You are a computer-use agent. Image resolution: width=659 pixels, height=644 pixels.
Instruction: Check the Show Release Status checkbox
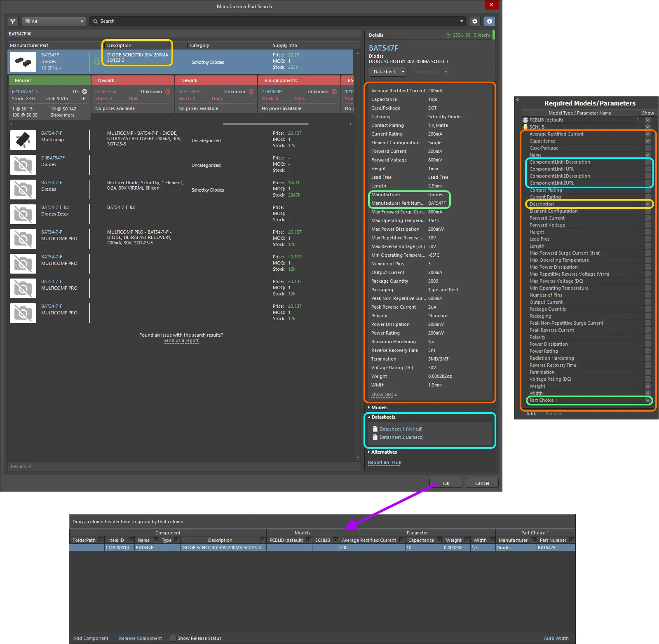coord(173,638)
